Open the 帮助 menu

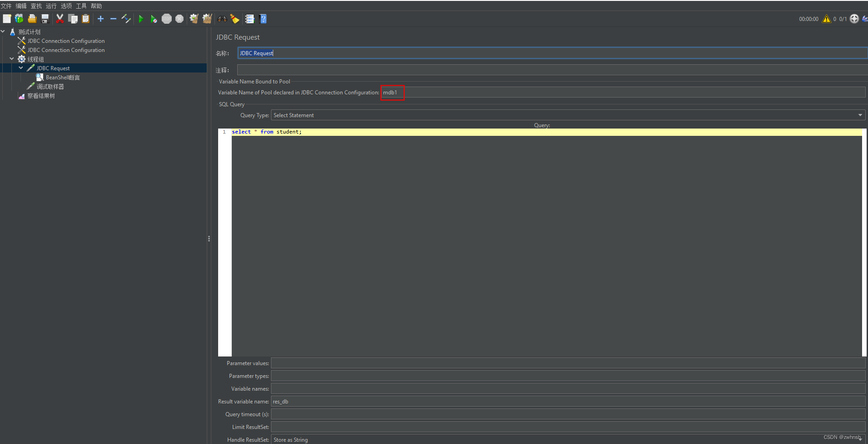point(97,6)
